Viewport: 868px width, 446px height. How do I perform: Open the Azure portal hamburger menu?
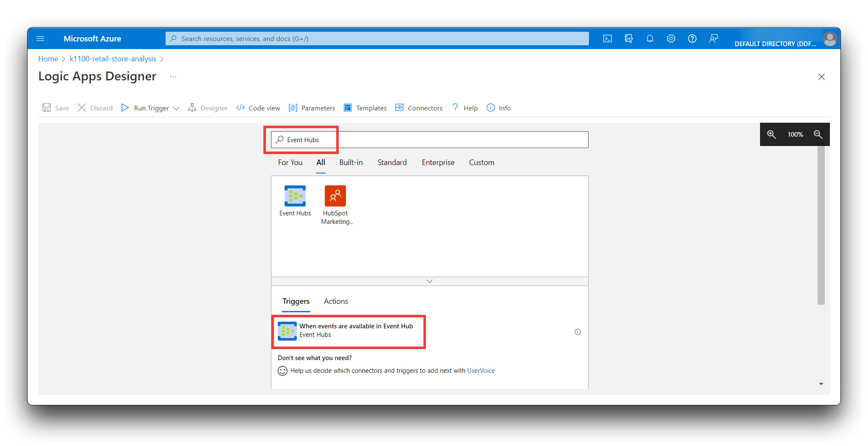[40, 39]
